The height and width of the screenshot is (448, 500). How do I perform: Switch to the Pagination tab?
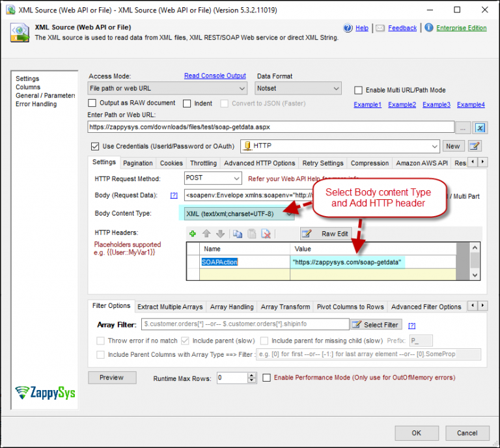point(138,163)
